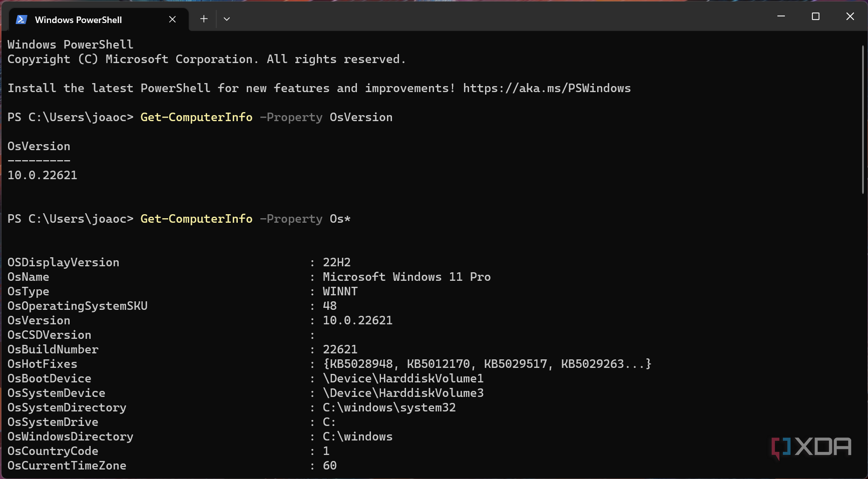Screen dimensions: 868x479
Task: Click the OsBootDevice property name
Action: pyautogui.click(x=50, y=378)
